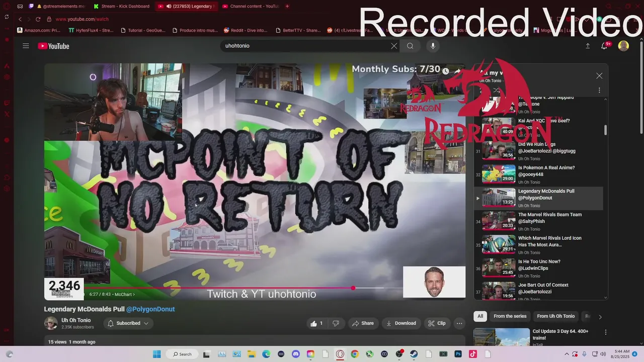Clear the search box with the X
The width and height of the screenshot is (644, 362).
pos(394,46)
